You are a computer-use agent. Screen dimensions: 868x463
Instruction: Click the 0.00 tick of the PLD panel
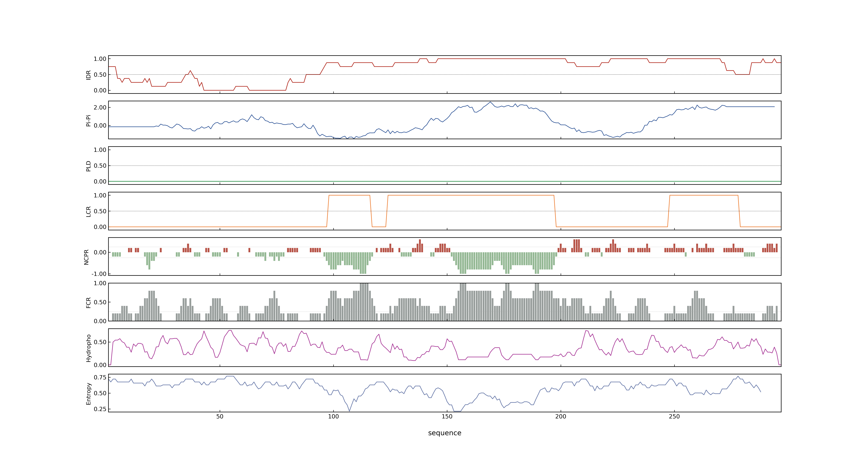(100, 181)
